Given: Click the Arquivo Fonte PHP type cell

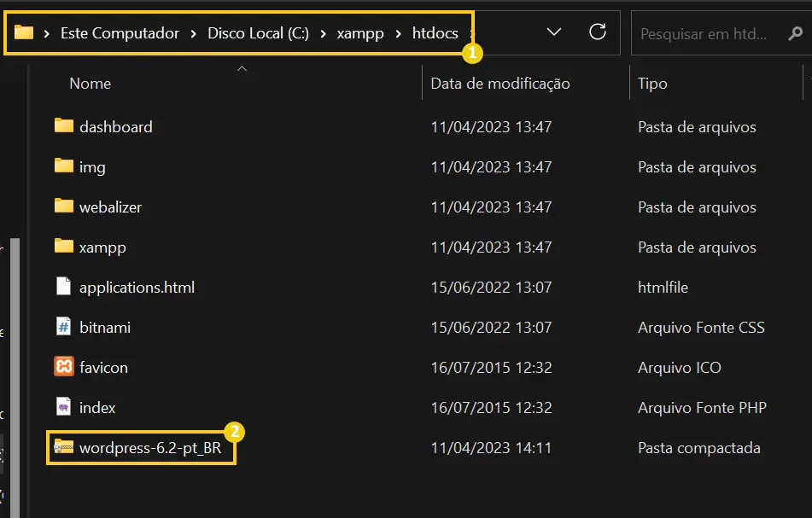Looking at the screenshot, I should 702,408.
